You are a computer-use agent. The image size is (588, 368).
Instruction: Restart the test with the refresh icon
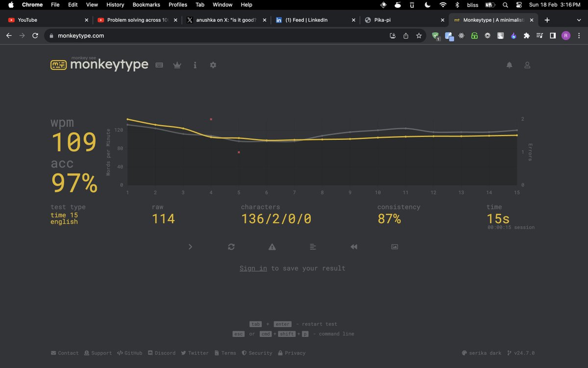point(231,247)
